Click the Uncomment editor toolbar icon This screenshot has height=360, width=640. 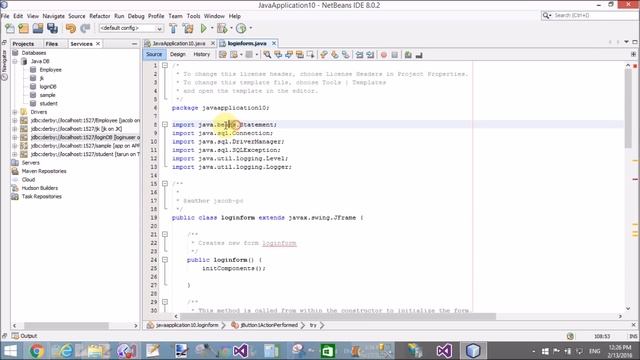click(x=419, y=55)
